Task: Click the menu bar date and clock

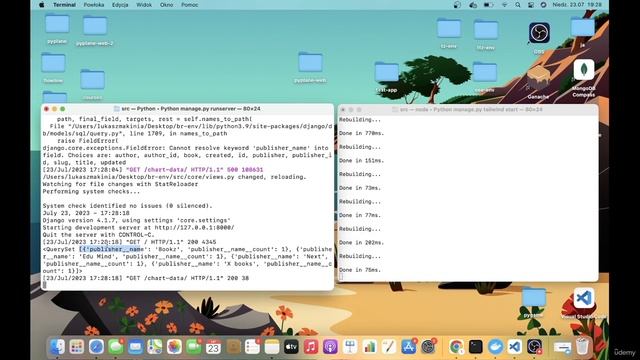Action: 577,5
